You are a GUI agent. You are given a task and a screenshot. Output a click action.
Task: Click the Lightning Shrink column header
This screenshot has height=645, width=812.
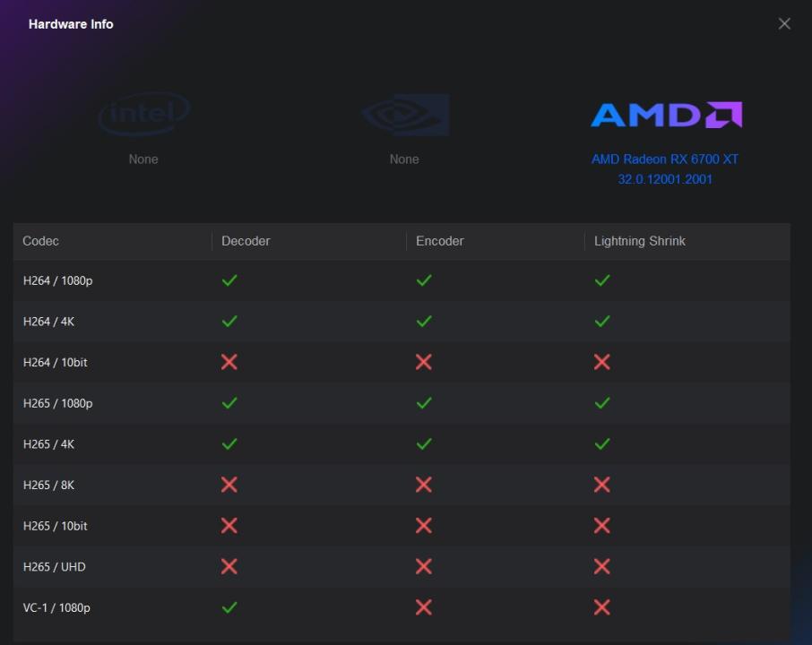(x=640, y=241)
